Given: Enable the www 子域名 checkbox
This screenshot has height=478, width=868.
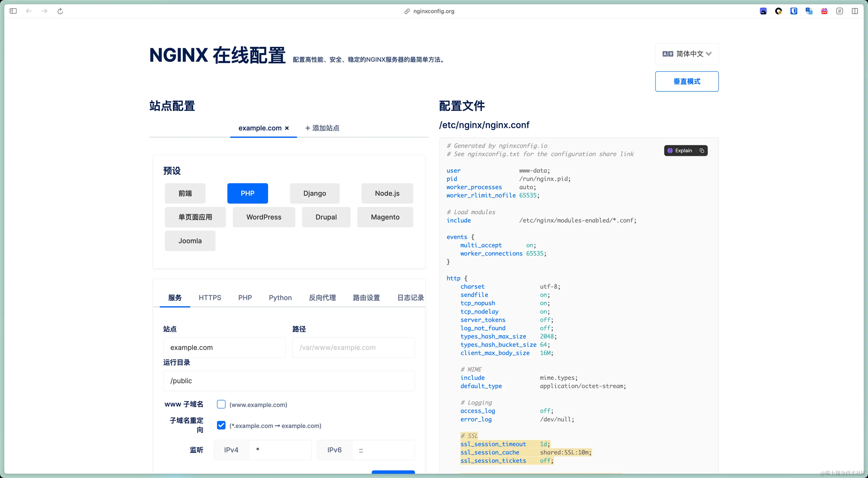Looking at the screenshot, I should [221, 404].
